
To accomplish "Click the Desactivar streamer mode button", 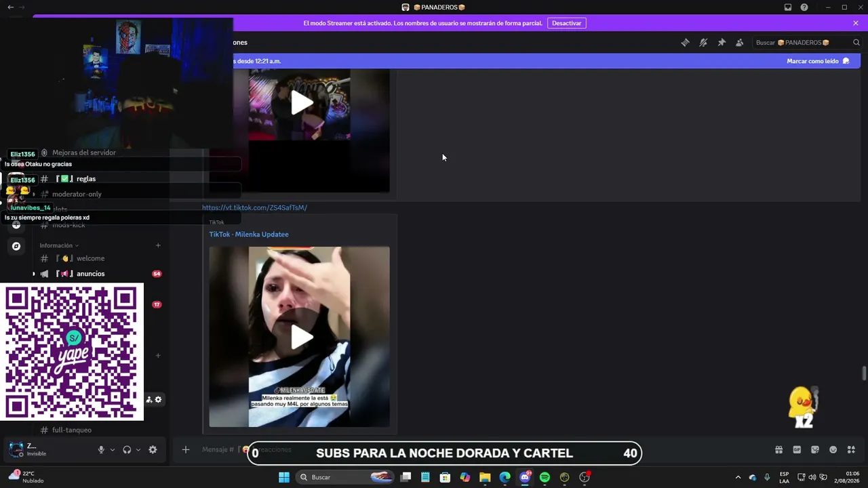I will (x=566, y=23).
